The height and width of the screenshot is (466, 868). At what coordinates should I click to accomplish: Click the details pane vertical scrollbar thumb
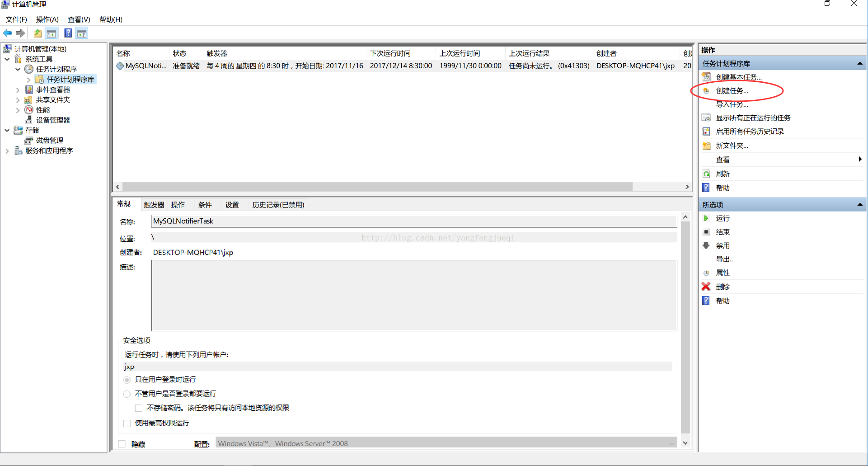point(685,327)
